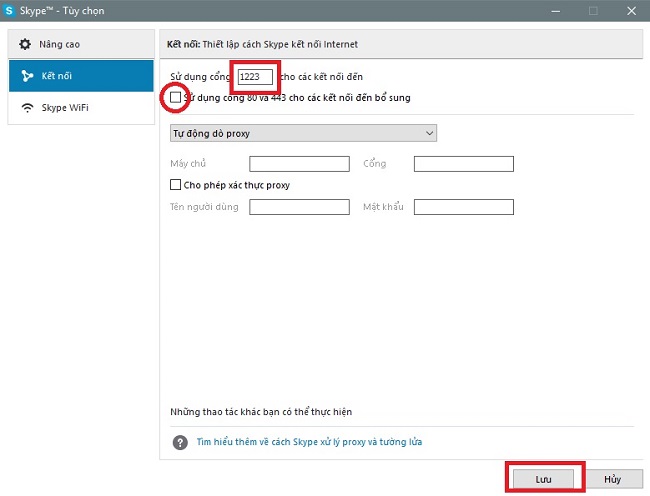Click the gear icon beside Nâng cao

coord(25,44)
